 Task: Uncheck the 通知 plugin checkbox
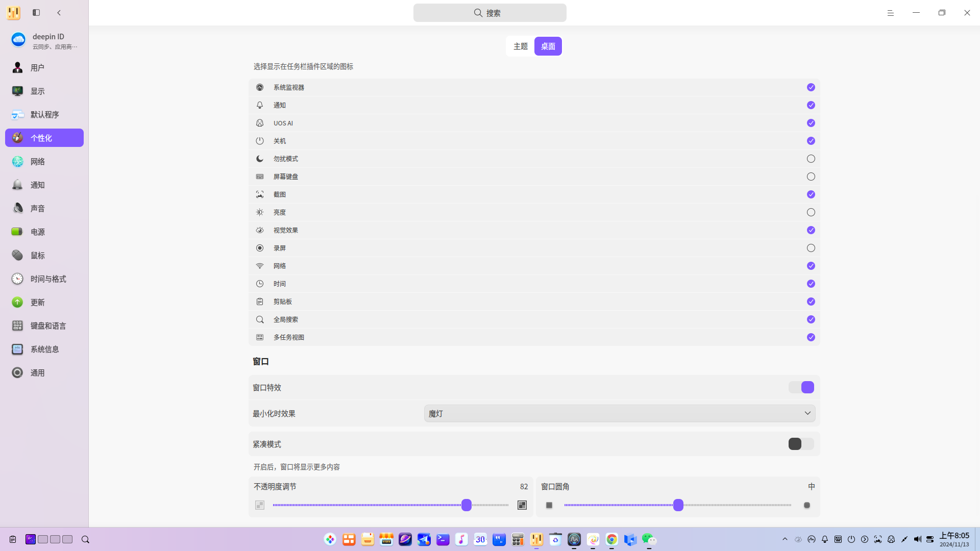tap(811, 105)
